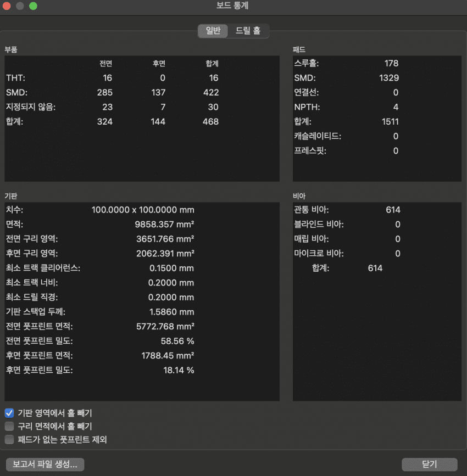467x476 pixels.
Task: Open the 드릴 홀 tab
Action: (x=248, y=31)
